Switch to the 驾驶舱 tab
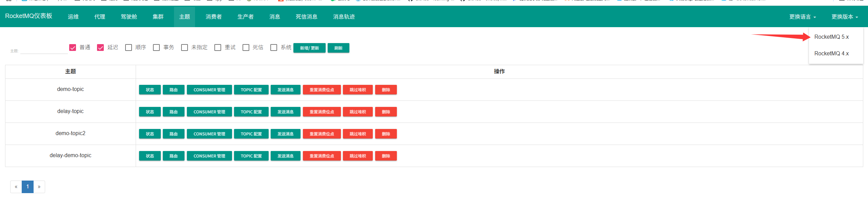Viewport: 868px width, 205px height. pos(129,17)
